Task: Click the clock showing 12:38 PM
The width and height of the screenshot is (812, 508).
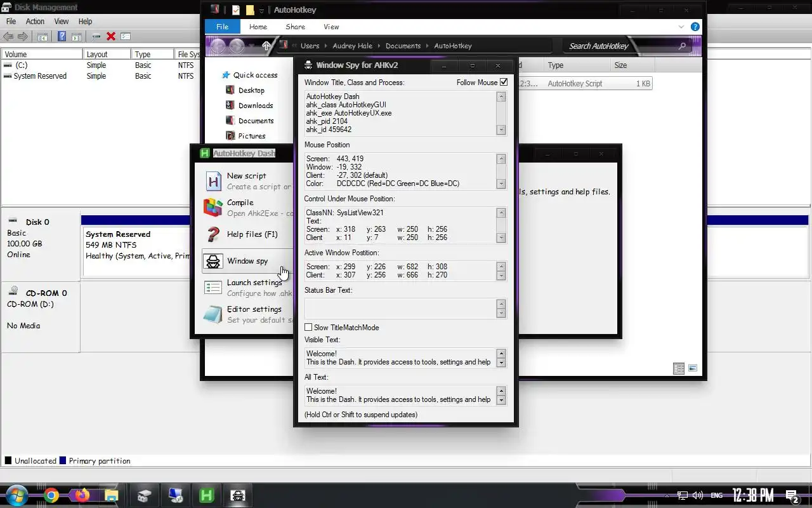Action: (x=753, y=495)
